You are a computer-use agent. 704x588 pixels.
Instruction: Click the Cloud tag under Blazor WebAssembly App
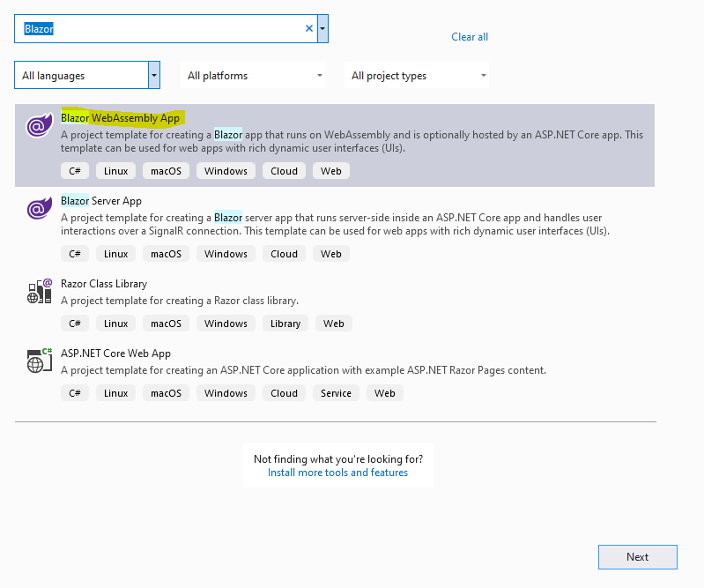point(285,171)
